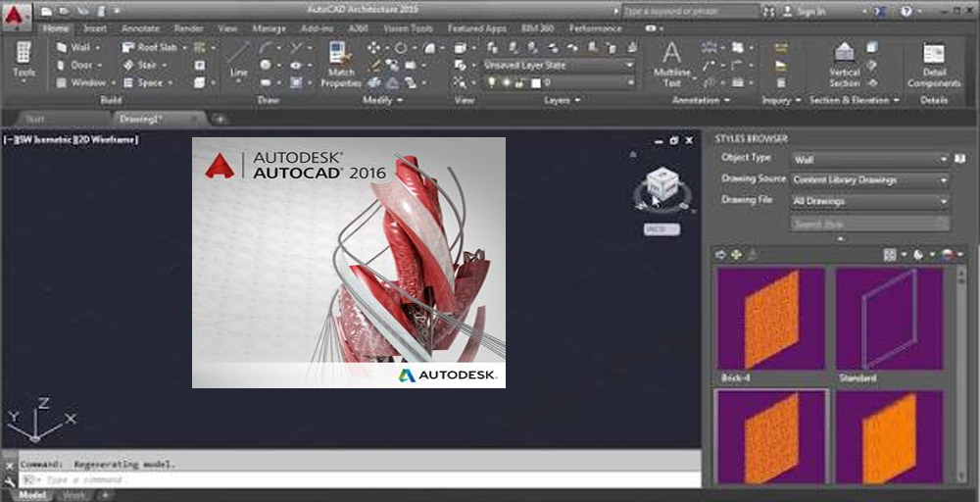Click the green add icon in Styles Browser toolbar

(736, 255)
